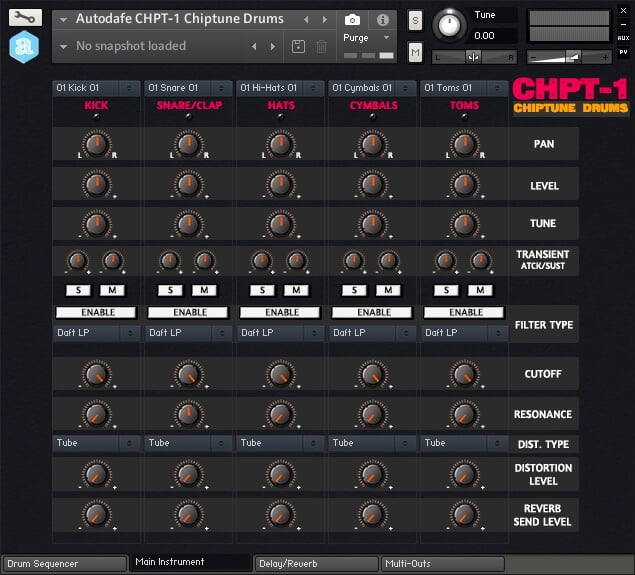Screen dimensions: 635x575
Task: Switch to the Multi-Outs tab
Action: click(x=443, y=564)
